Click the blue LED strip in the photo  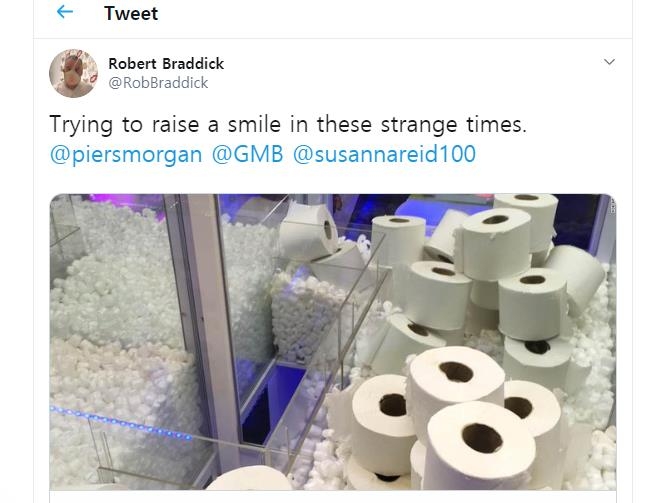[120, 422]
